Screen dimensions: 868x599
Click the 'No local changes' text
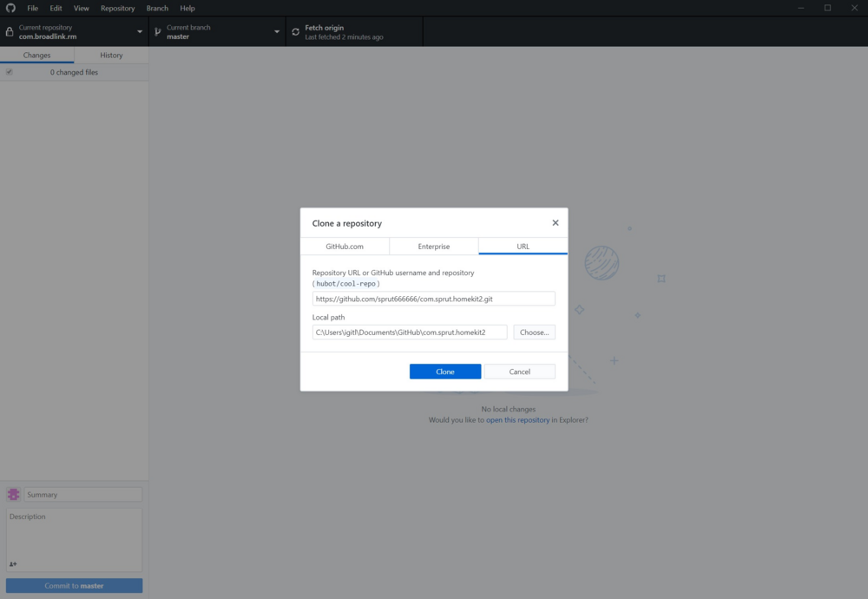(x=508, y=409)
